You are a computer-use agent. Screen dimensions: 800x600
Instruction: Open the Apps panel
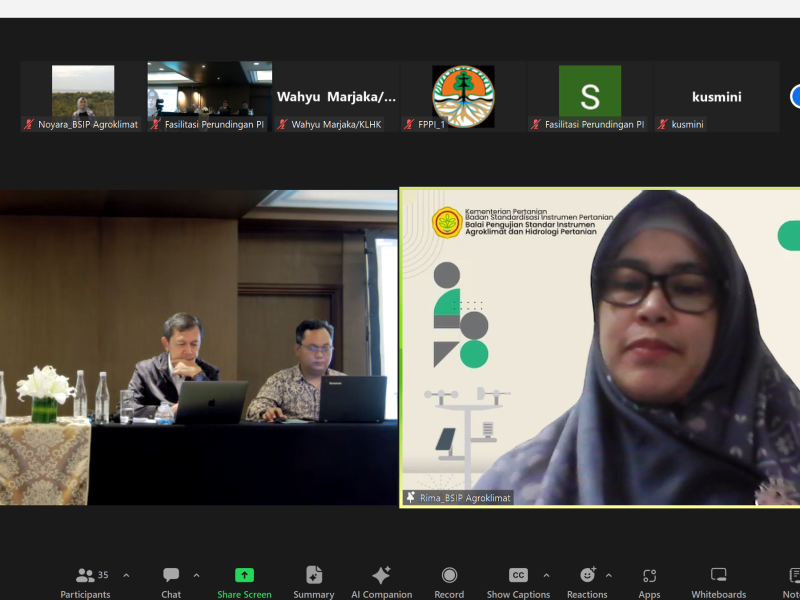click(649, 581)
